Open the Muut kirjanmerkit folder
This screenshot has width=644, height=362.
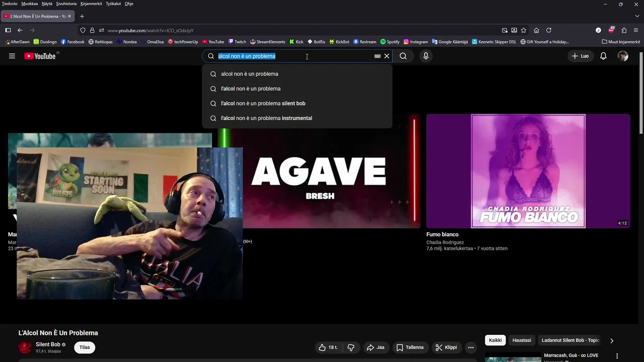(621, 42)
